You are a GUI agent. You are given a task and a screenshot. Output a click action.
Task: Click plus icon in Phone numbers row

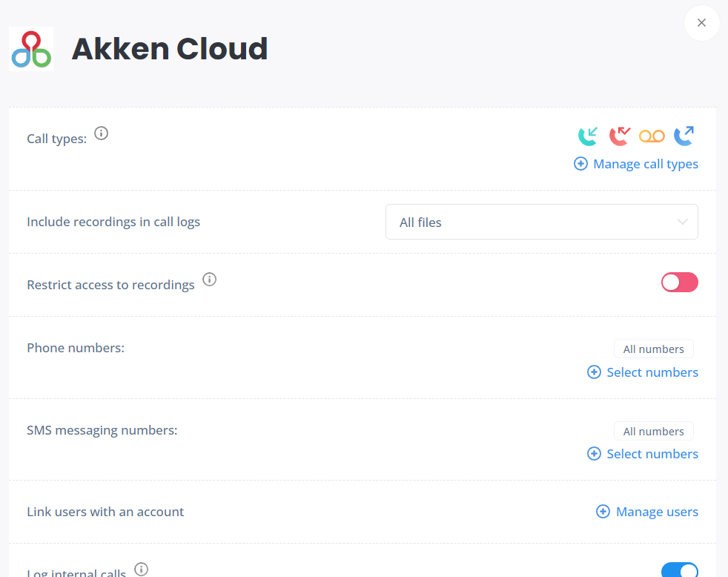click(594, 372)
